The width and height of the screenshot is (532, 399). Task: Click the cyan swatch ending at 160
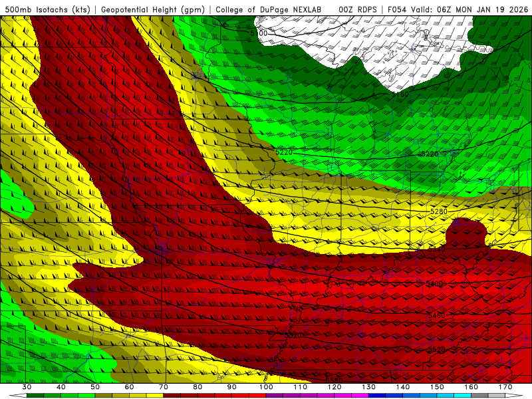[463, 396]
